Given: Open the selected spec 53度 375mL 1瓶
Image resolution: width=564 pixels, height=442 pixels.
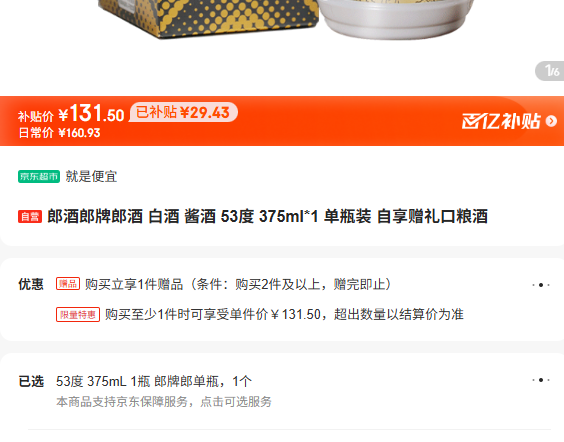Looking at the screenshot, I should (154, 381).
